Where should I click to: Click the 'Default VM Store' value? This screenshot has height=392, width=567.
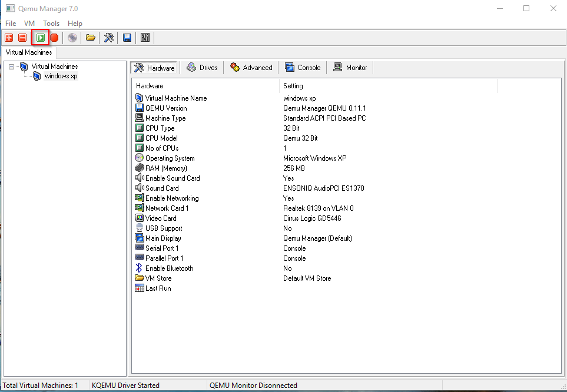pyautogui.click(x=307, y=278)
